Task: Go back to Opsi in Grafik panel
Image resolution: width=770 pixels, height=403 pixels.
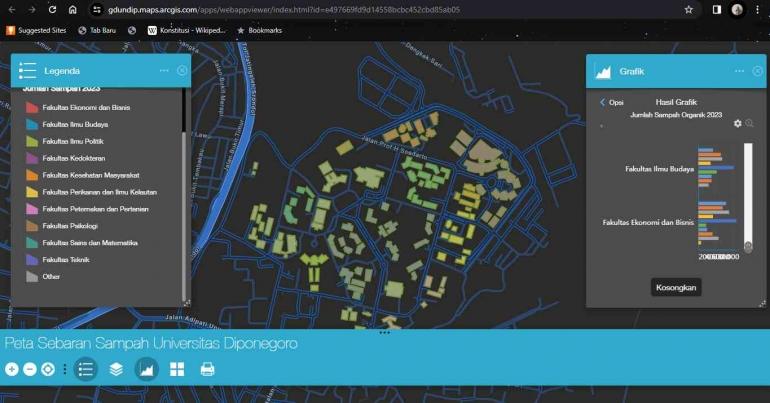Action: coord(611,102)
